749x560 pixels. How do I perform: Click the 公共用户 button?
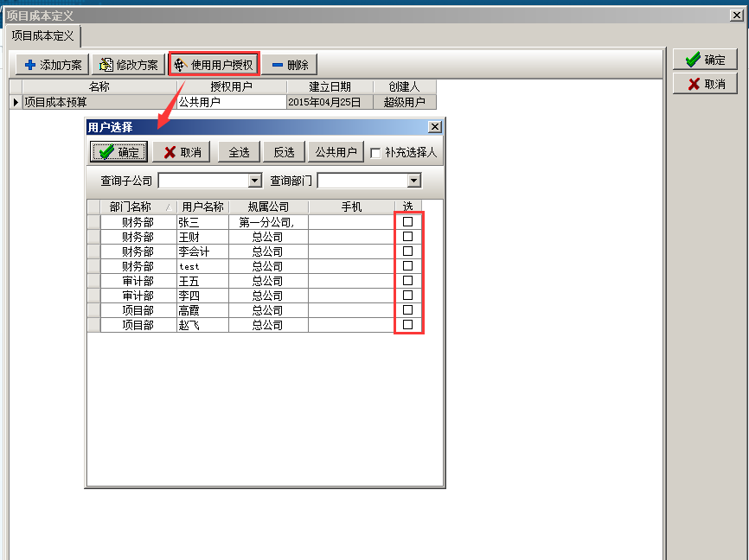click(336, 152)
